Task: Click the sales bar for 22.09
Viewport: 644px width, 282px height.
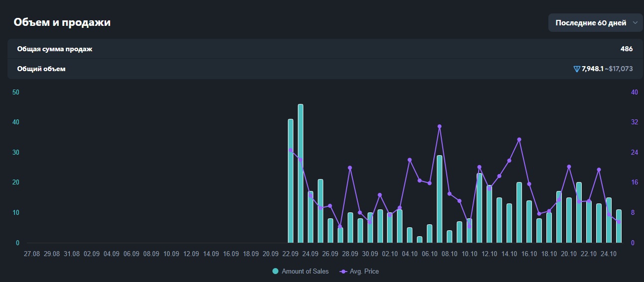Action: [x=290, y=182]
